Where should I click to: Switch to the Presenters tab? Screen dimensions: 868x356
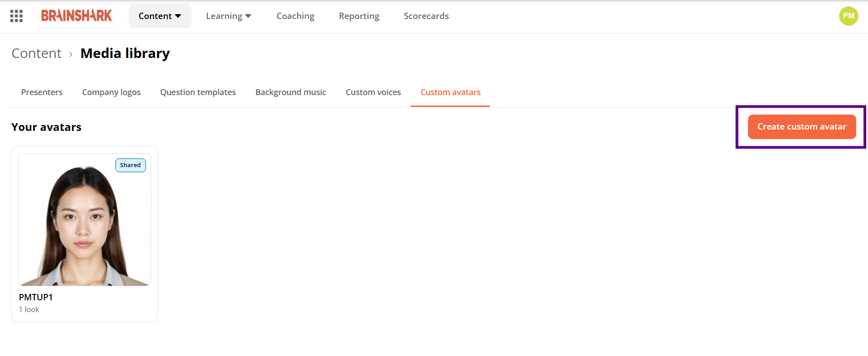[42, 92]
